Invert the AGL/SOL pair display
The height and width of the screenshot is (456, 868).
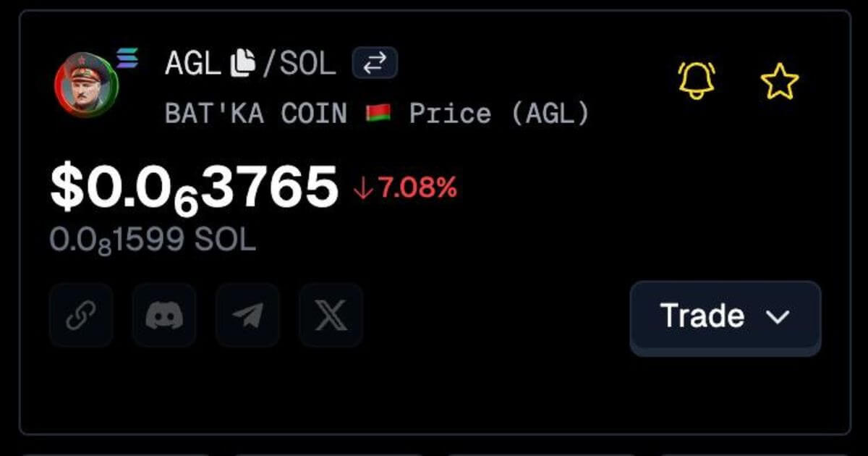(x=376, y=63)
